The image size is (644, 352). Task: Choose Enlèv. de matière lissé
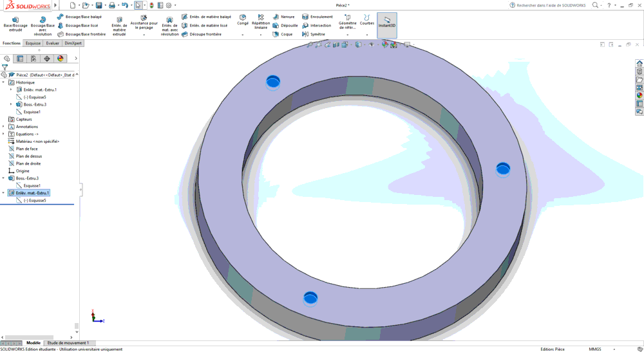pyautogui.click(x=205, y=26)
